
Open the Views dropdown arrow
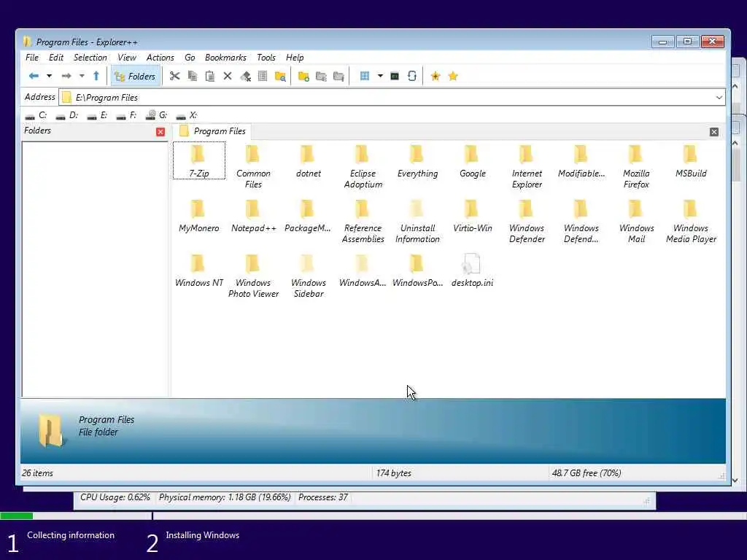(x=380, y=76)
